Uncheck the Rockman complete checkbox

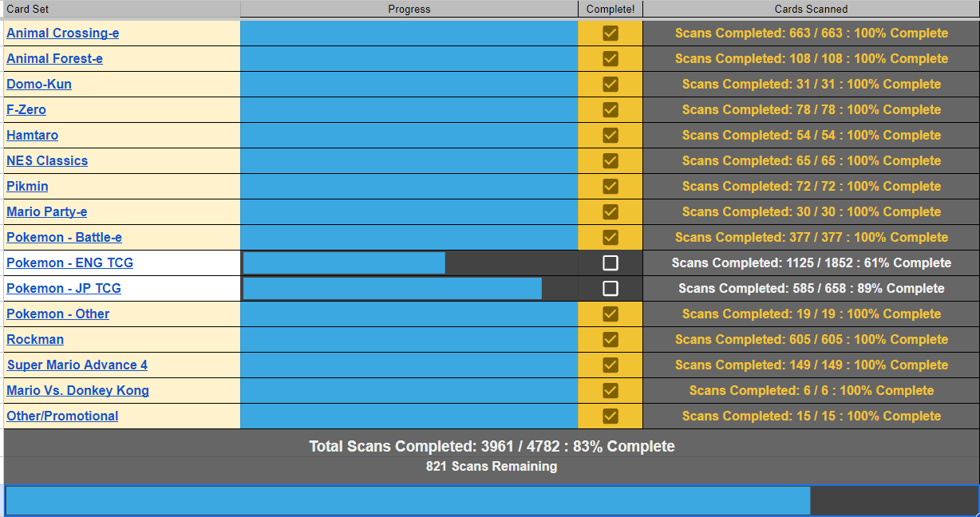pyautogui.click(x=611, y=339)
